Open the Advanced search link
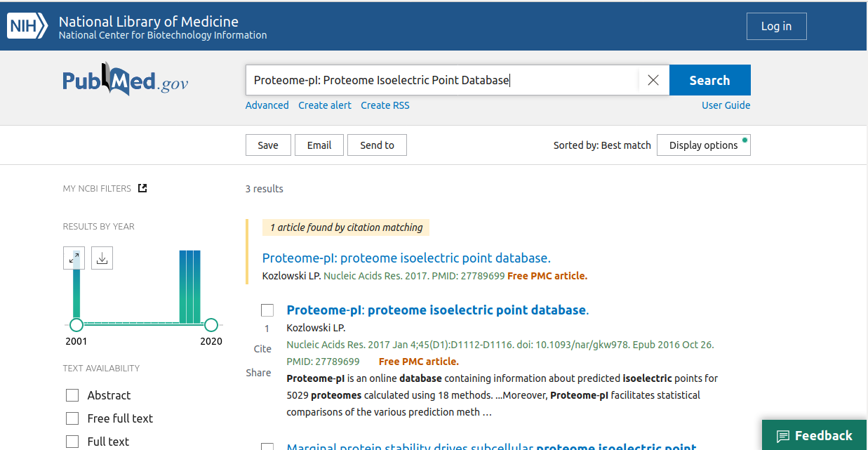Viewport: 868px width, 450px height. tap(267, 105)
